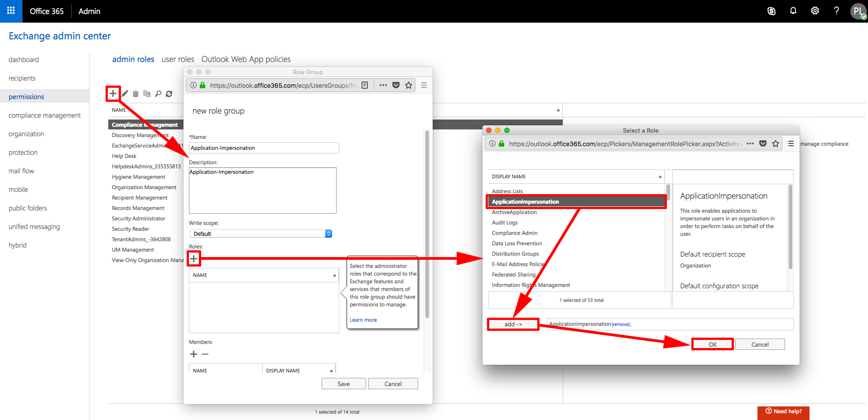
Task: Bookmark star in Role Group window
Action: (409, 85)
